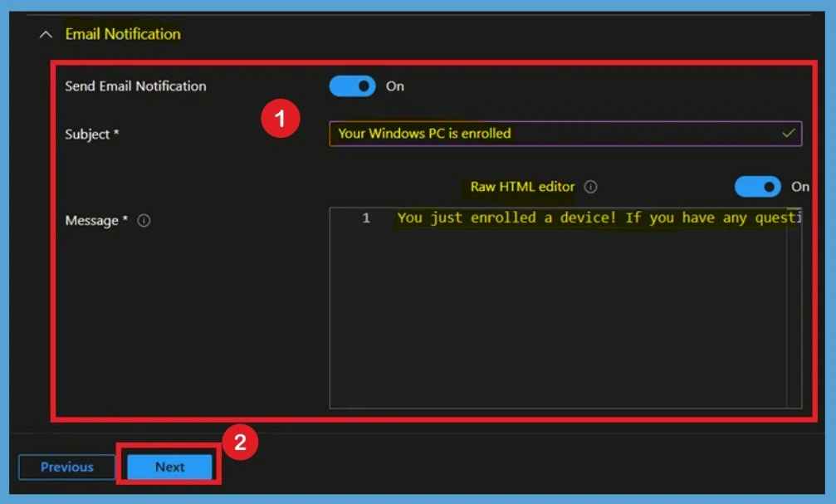Collapse the Email Notification section chevron
The height and width of the screenshot is (504, 836).
(46, 35)
